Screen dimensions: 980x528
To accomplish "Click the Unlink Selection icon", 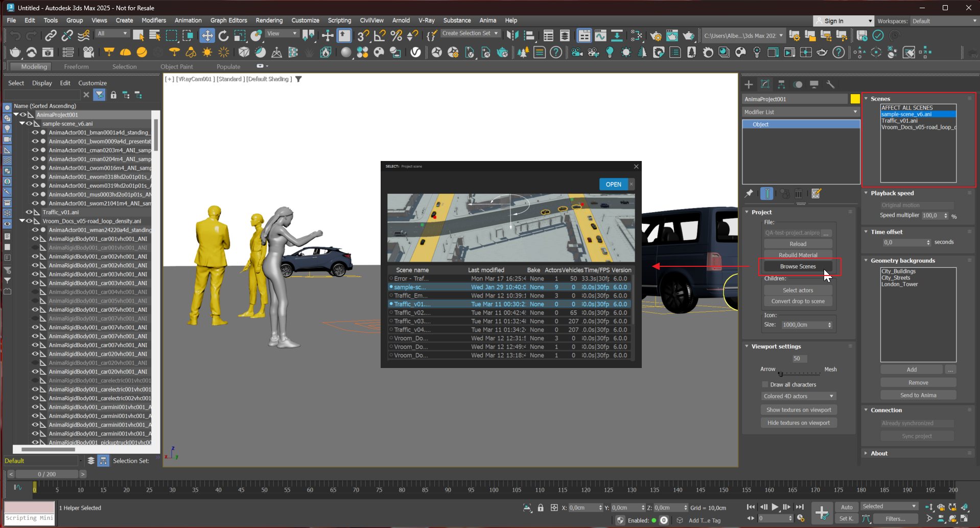I will [x=67, y=35].
